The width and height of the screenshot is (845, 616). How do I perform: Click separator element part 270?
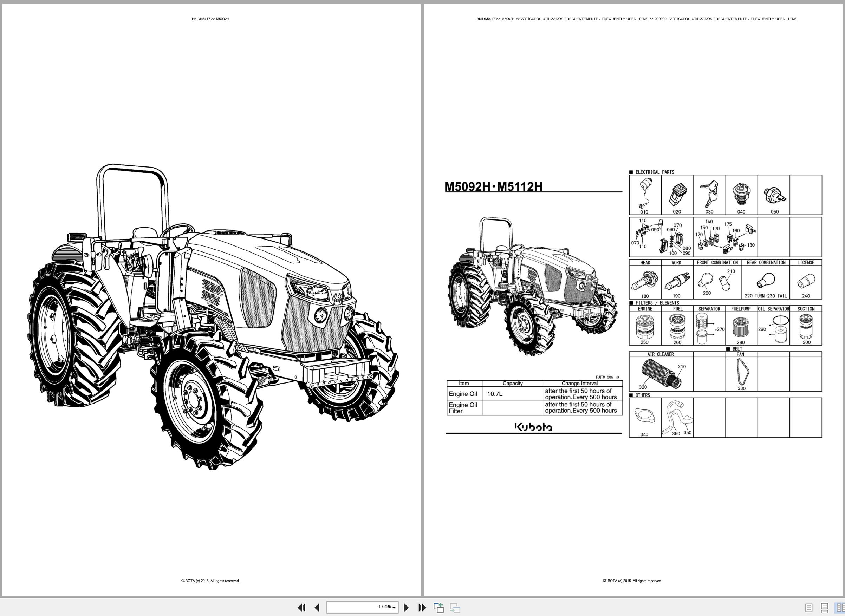click(703, 328)
